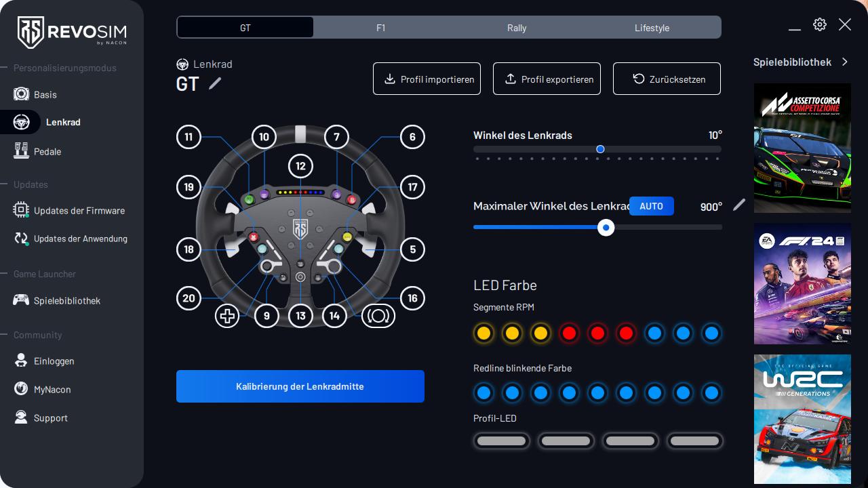
Task: Click the edit pencil beside the 900° value
Action: pyautogui.click(x=739, y=205)
